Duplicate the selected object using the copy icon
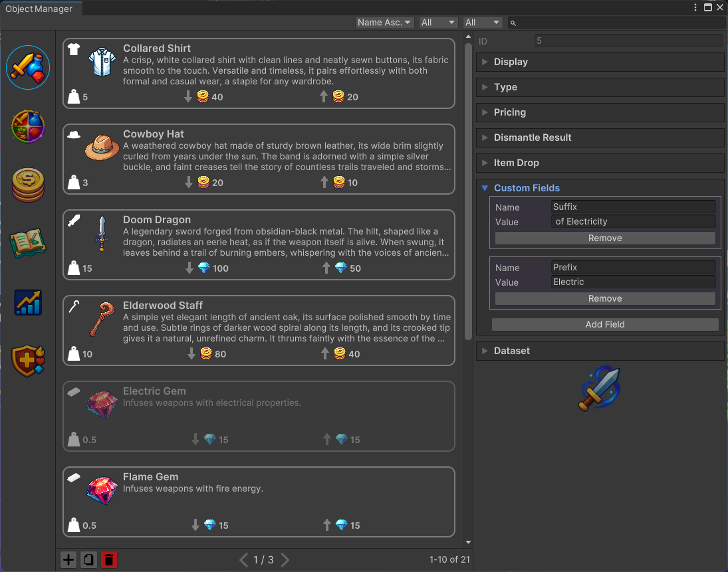The height and width of the screenshot is (572, 728). [x=88, y=560]
